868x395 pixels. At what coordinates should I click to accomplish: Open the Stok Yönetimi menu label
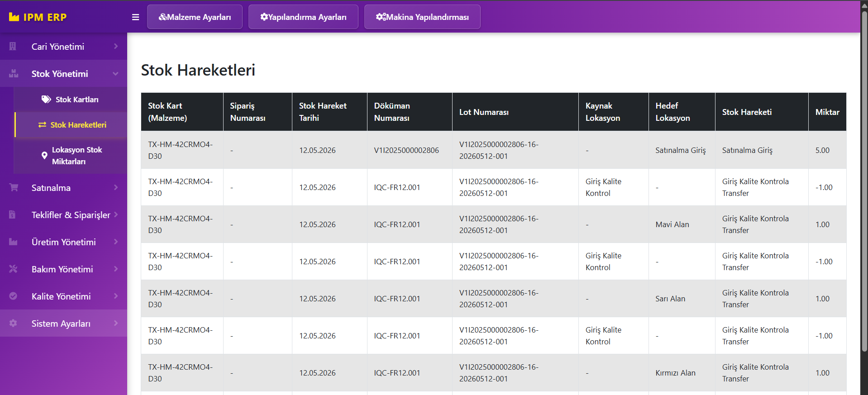[60, 74]
